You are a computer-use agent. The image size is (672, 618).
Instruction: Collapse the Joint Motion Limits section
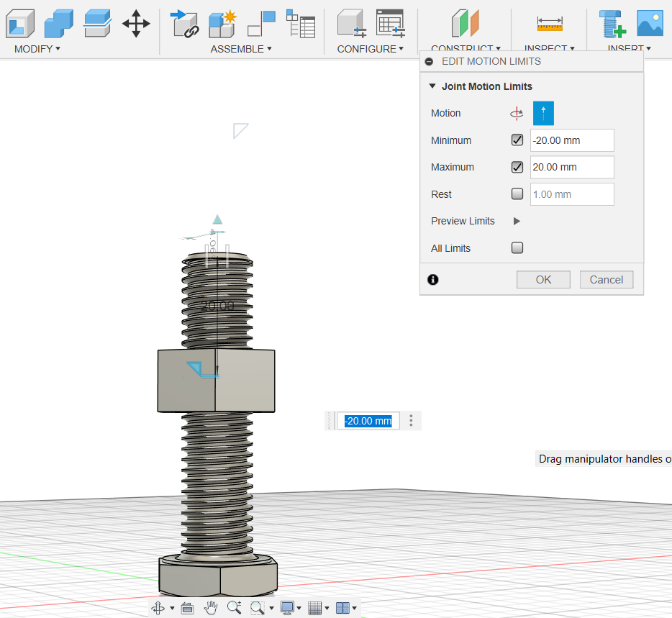432,86
